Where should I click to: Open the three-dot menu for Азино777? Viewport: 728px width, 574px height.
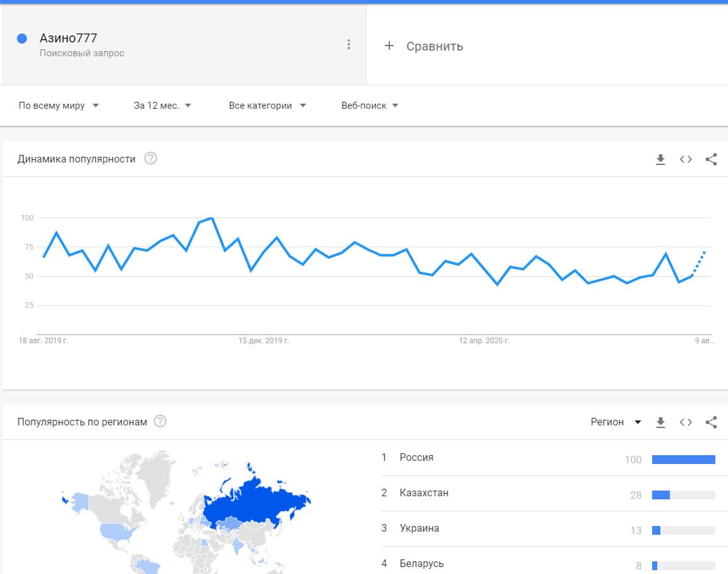[x=348, y=44]
